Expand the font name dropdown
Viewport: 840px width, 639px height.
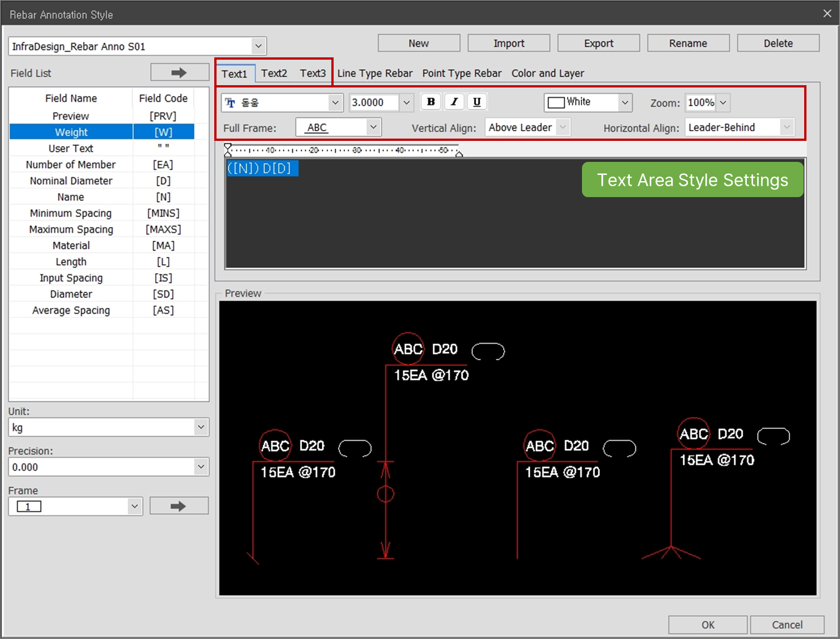[x=335, y=103]
